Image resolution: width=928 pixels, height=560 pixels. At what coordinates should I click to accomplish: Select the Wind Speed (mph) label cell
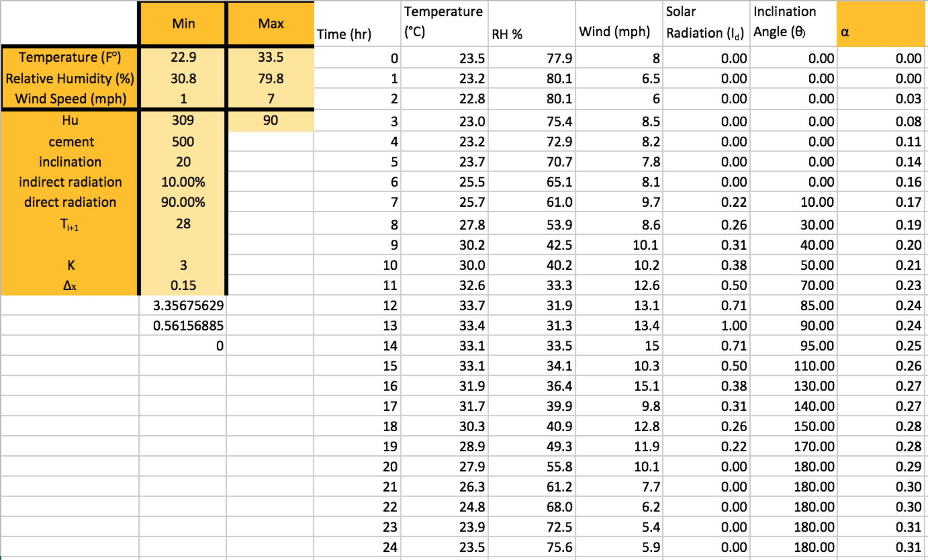tap(70, 99)
